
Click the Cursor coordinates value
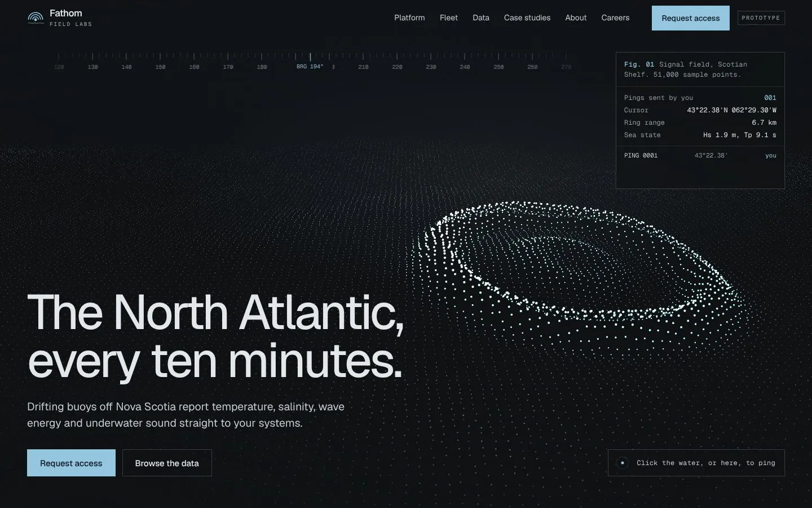[x=731, y=110]
